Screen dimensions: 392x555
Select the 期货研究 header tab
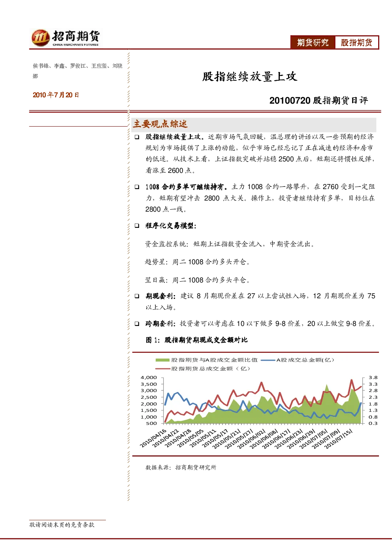click(x=313, y=42)
